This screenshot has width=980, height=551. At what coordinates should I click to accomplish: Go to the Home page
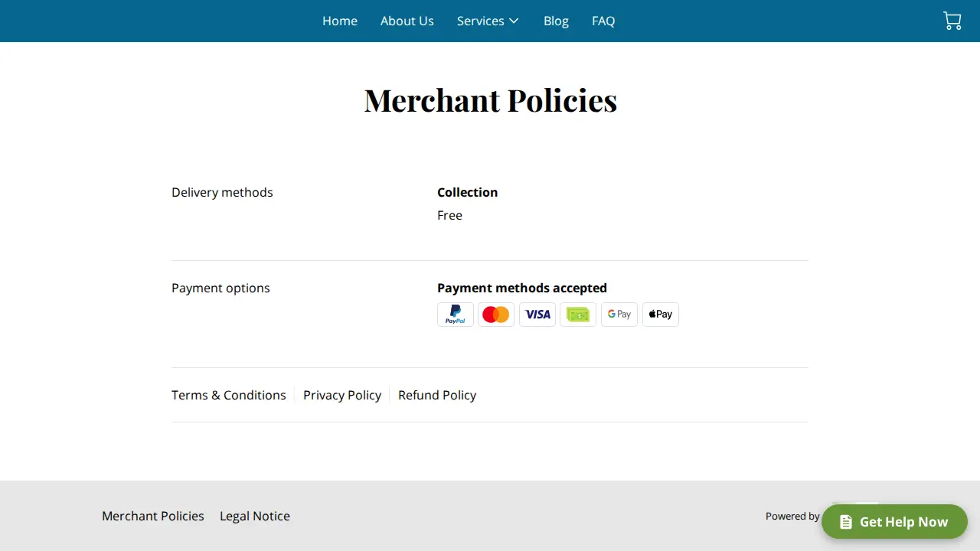340,21
